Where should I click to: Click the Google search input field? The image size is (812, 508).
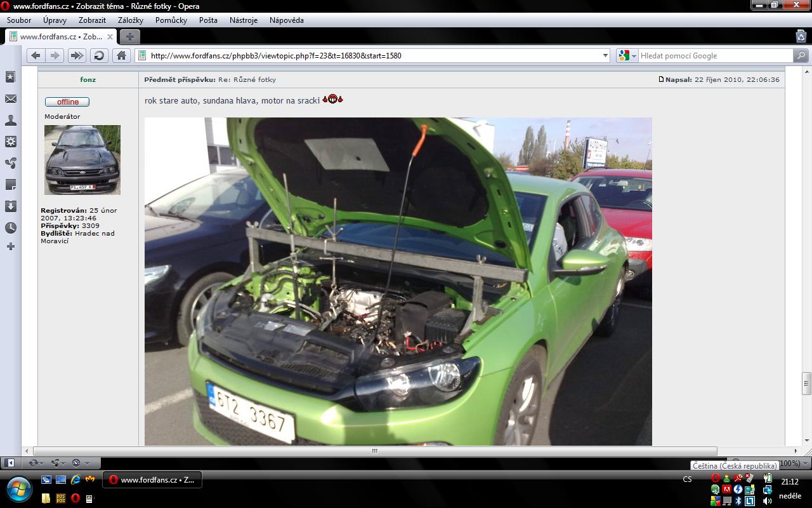coord(714,56)
